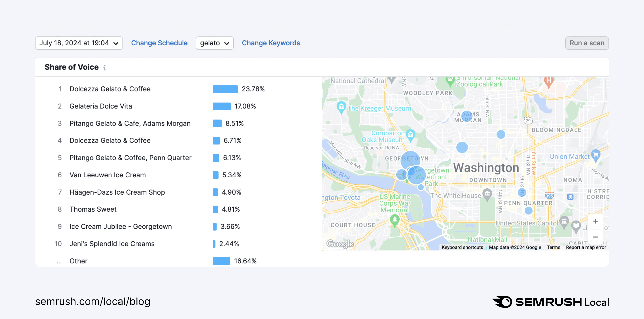The width and height of the screenshot is (644, 319).
Task: Zoom in on the map
Action: pos(596,221)
